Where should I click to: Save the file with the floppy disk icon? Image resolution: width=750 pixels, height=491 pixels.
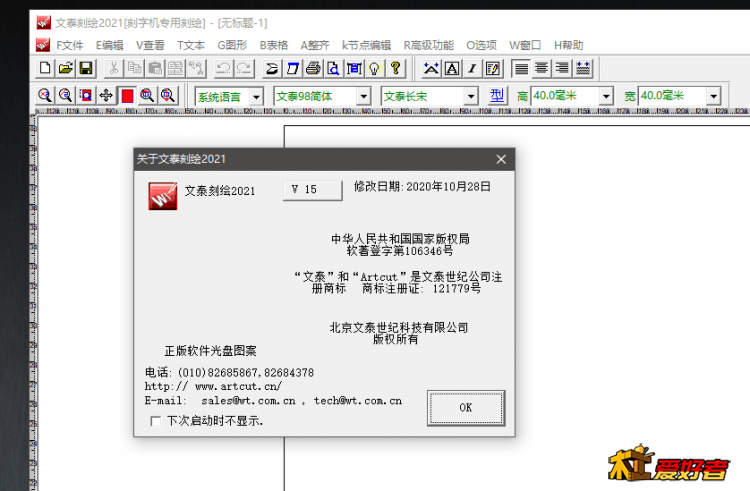click(86, 68)
